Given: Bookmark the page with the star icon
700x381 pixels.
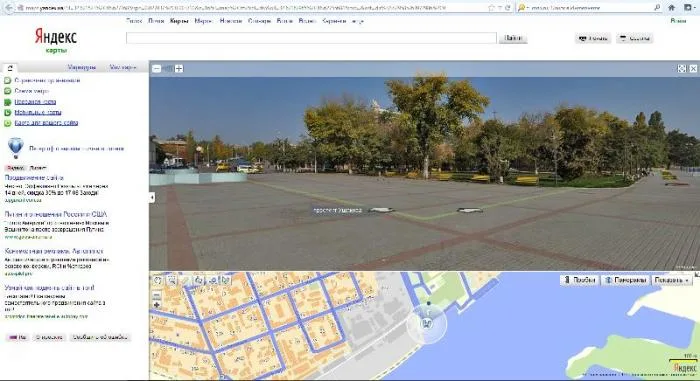Looking at the screenshot, I should tap(492, 8).
